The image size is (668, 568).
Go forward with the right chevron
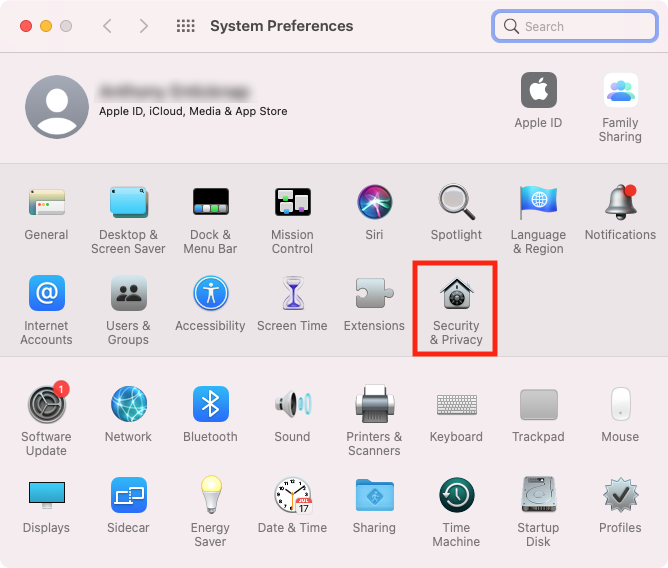144,26
